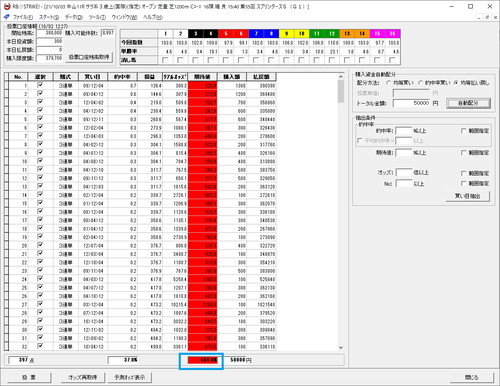Viewport: 500px width, 386px height.
Task: Click the green horse number 11 cell
Action: 317,34
